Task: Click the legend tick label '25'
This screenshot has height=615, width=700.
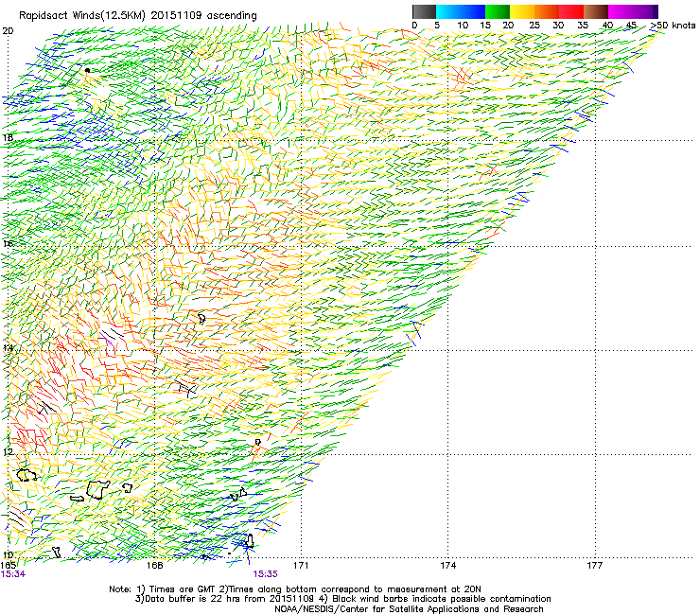Action: point(534,26)
